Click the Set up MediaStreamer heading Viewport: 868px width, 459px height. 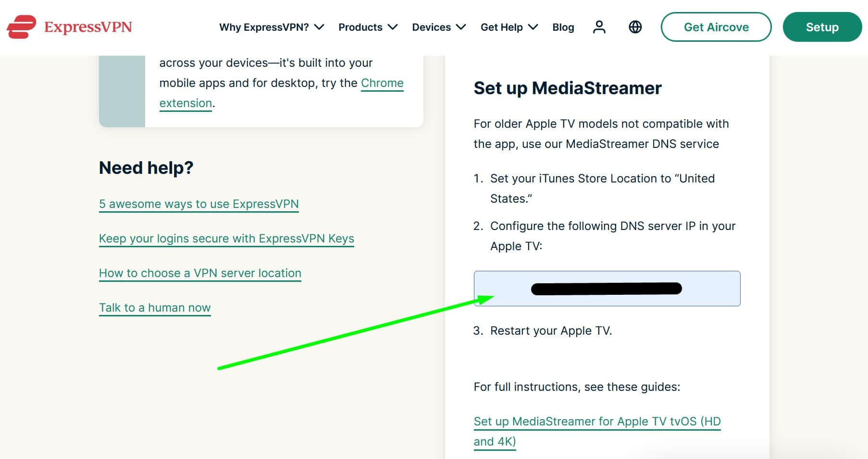pyautogui.click(x=568, y=88)
